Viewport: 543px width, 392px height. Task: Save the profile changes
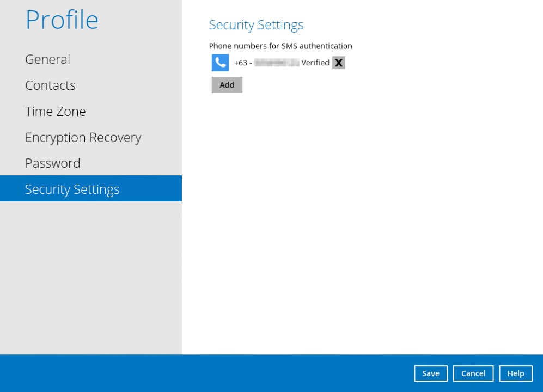(430, 373)
